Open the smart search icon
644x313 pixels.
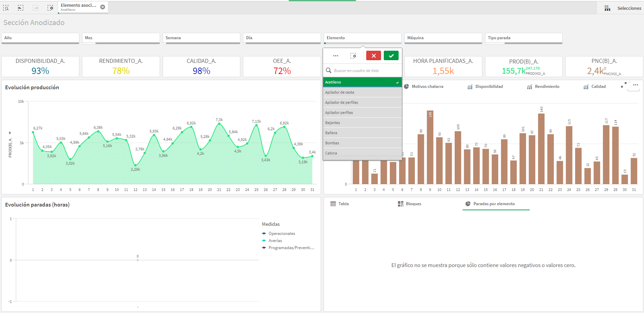click(6, 8)
